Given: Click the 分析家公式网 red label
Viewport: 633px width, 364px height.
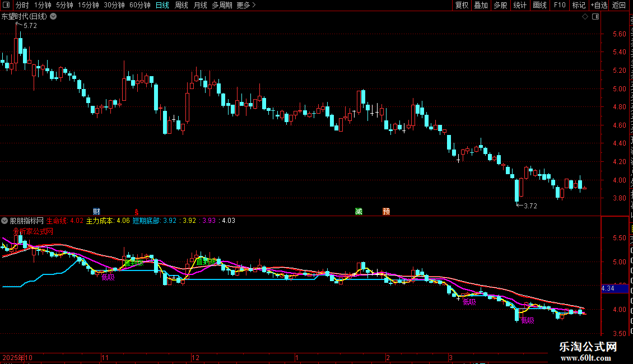Looking at the screenshot, I should pyautogui.click(x=32, y=231).
